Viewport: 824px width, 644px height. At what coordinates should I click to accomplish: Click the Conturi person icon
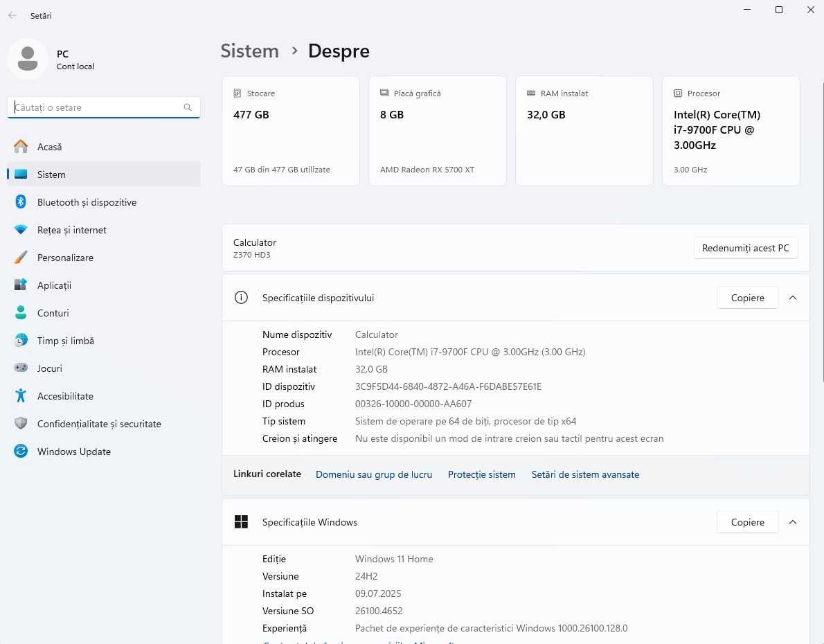pyautogui.click(x=21, y=313)
